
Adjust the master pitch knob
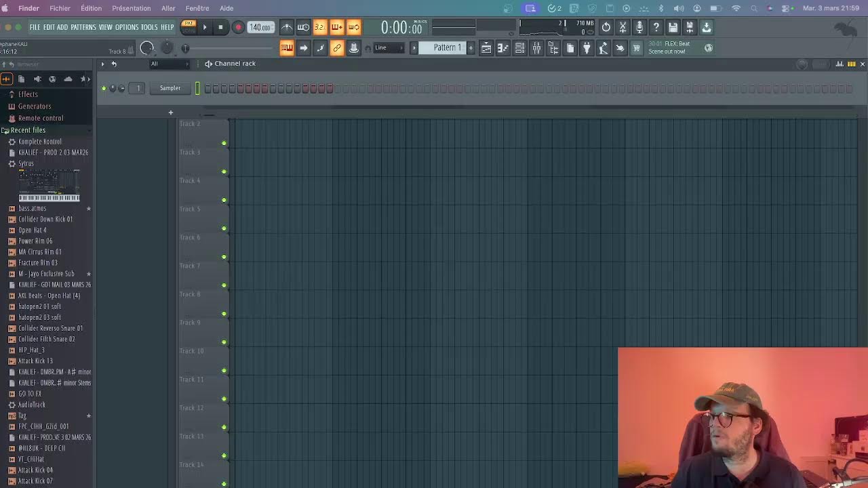pyautogui.click(x=167, y=48)
